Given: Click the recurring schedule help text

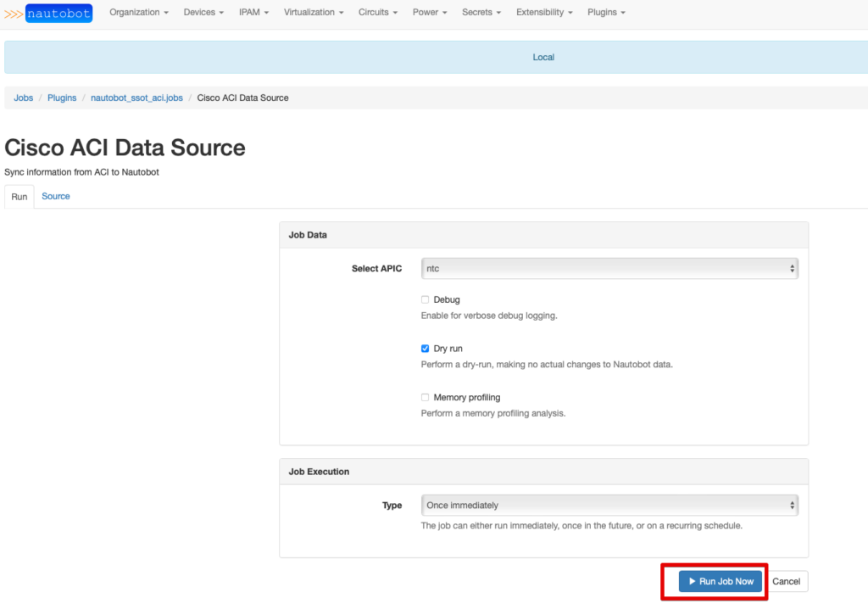Looking at the screenshot, I should coord(581,525).
